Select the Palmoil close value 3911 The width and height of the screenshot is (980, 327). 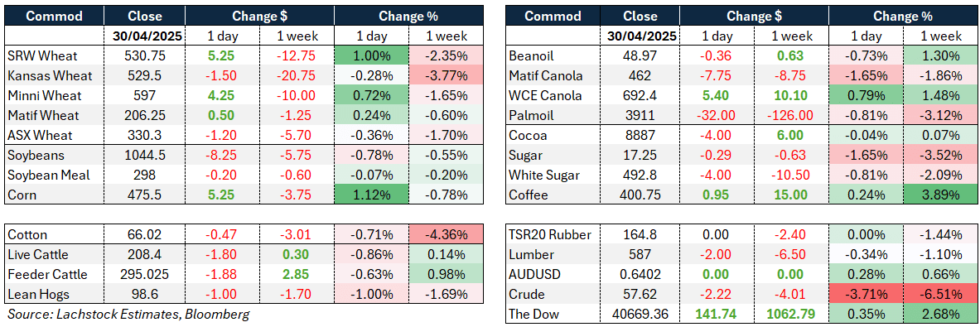[x=641, y=117]
